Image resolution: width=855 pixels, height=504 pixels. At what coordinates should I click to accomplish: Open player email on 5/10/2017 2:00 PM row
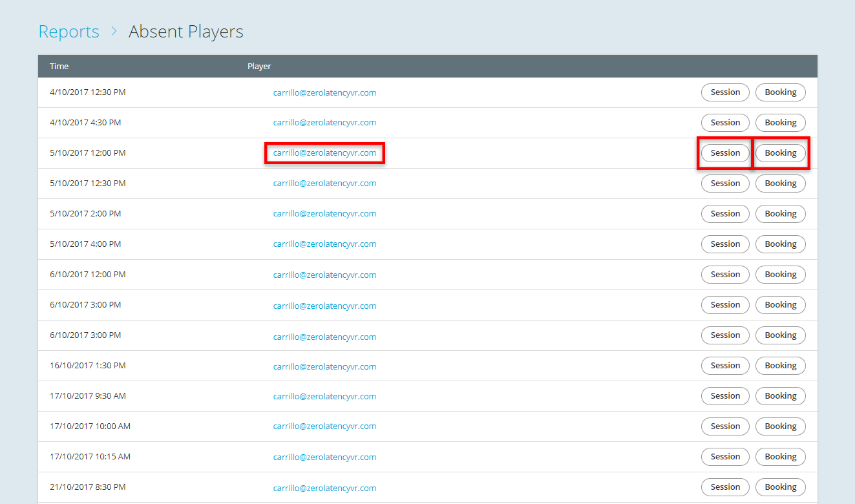click(x=324, y=214)
